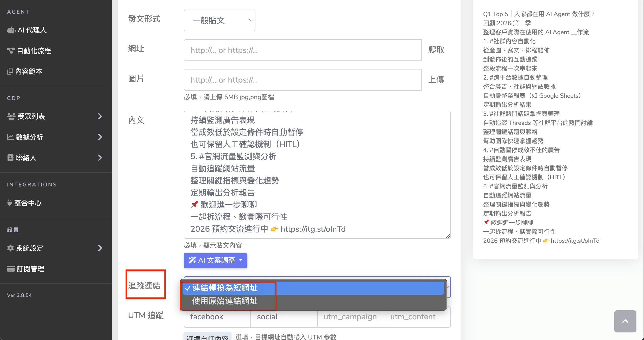Viewport: 644px width, 340px height.
Task: Click the 網址 URL input field
Action: click(x=302, y=50)
